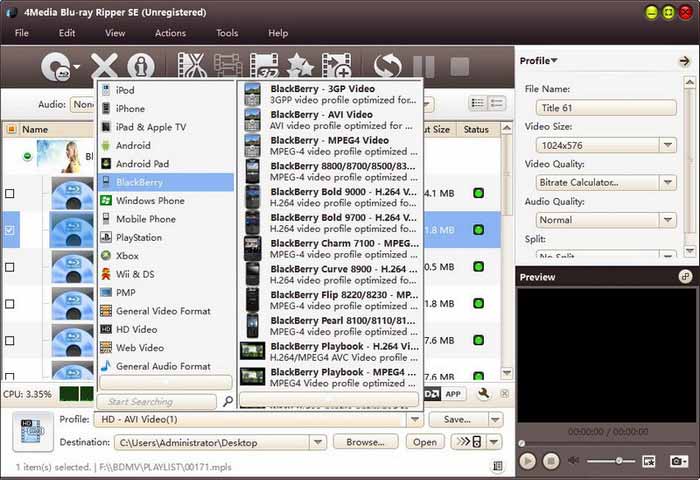This screenshot has width=700, height=480.
Task: Start conversion with the Convert arrows icon
Action: click(x=387, y=66)
